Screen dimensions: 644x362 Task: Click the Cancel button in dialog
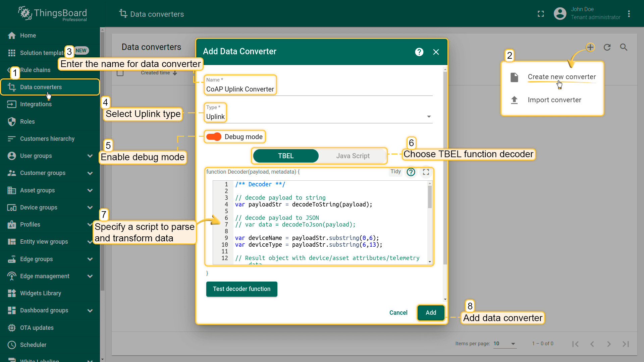coord(398,313)
